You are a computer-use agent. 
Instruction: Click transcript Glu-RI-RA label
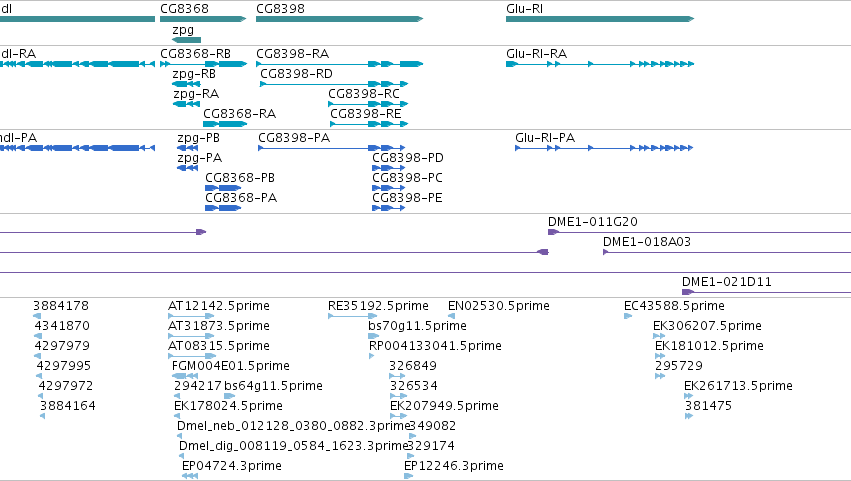536,54
